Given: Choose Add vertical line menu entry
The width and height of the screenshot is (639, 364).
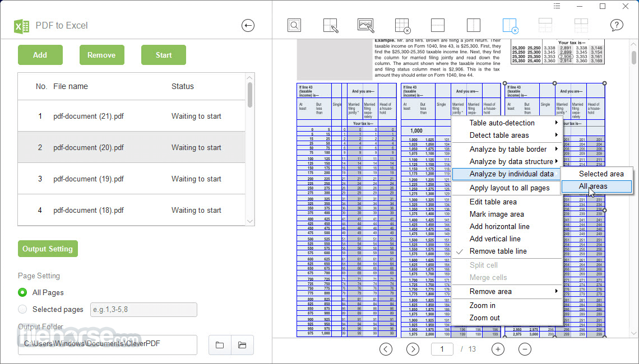Looking at the screenshot, I should point(507,239).
